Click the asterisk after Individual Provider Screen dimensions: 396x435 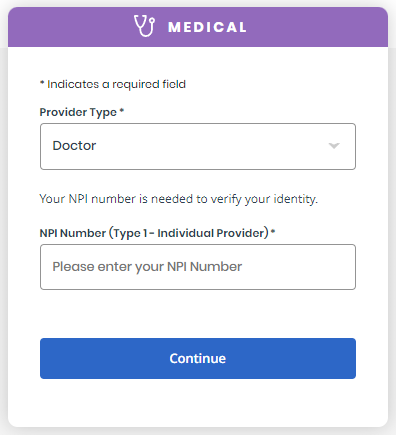(273, 231)
